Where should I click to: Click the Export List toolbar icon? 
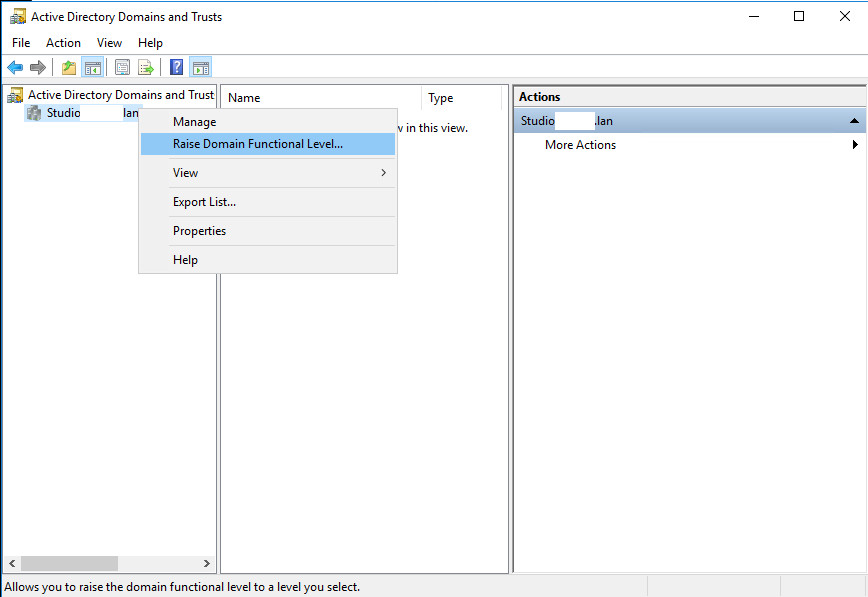click(x=146, y=68)
